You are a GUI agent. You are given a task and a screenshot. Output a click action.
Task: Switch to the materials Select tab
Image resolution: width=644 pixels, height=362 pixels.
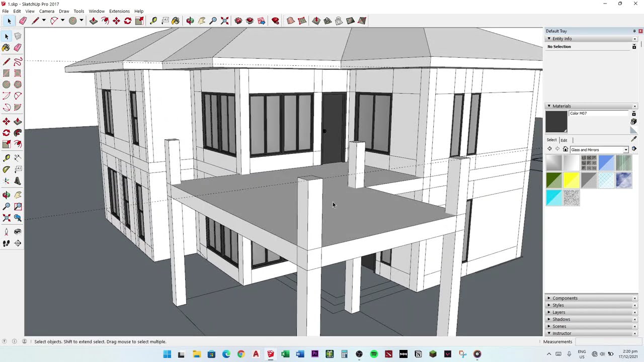(x=552, y=140)
